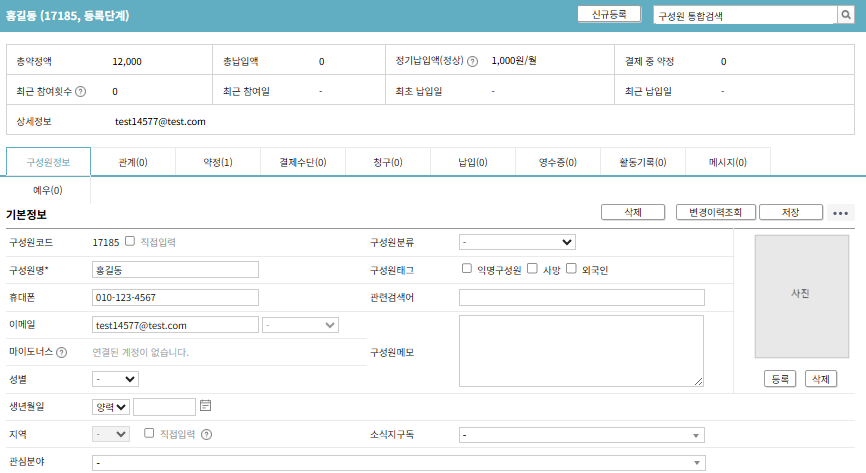Click the 변경이력조회 button
866x473 pixels.
click(x=716, y=212)
